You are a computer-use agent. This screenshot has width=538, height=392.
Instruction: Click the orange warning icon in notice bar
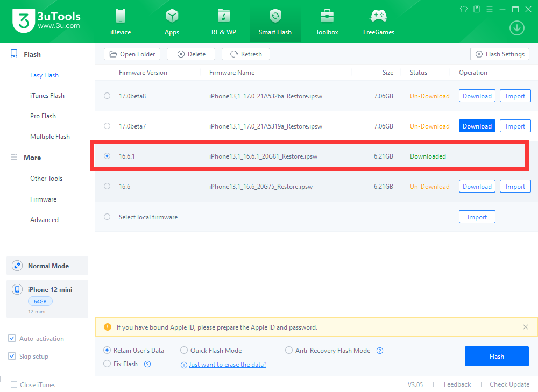pyautogui.click(x=108, y=327)
